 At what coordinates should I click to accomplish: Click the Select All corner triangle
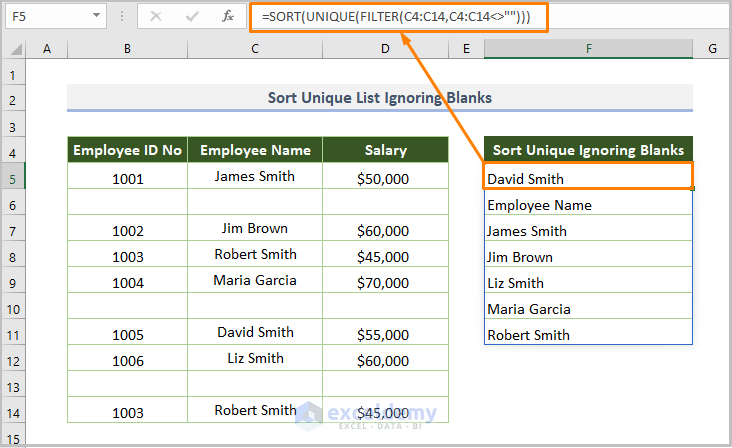(x=14, y=49)
